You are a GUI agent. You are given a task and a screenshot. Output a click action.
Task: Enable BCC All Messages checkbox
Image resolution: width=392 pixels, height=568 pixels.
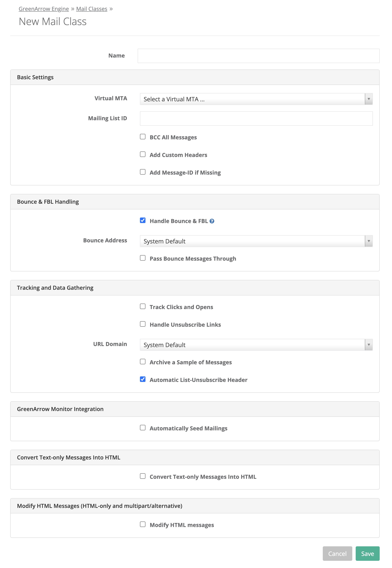pos(143,137)
